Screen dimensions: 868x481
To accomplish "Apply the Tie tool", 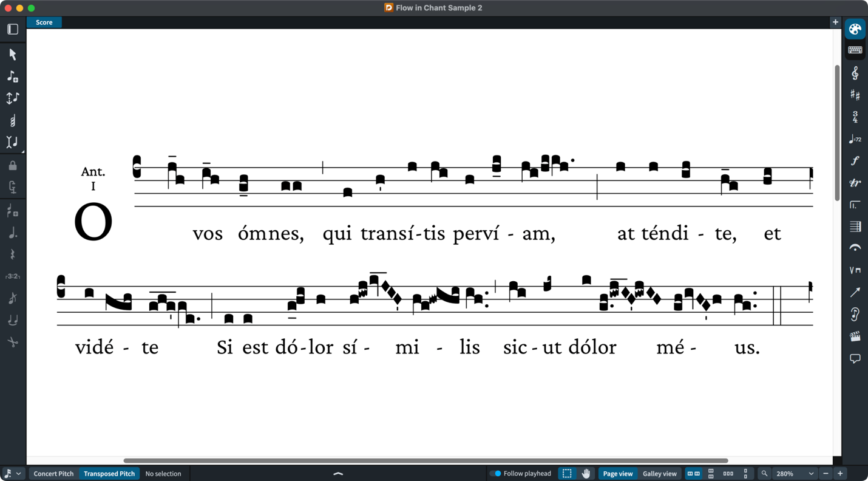I will tap(13, 320).
